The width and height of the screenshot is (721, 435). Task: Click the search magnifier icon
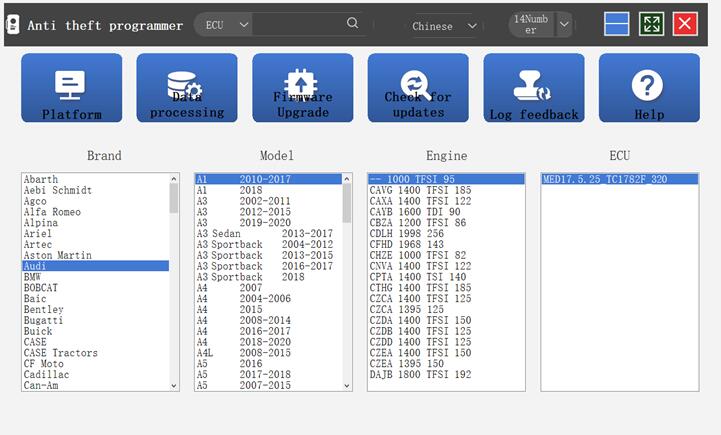coord(352,23)
